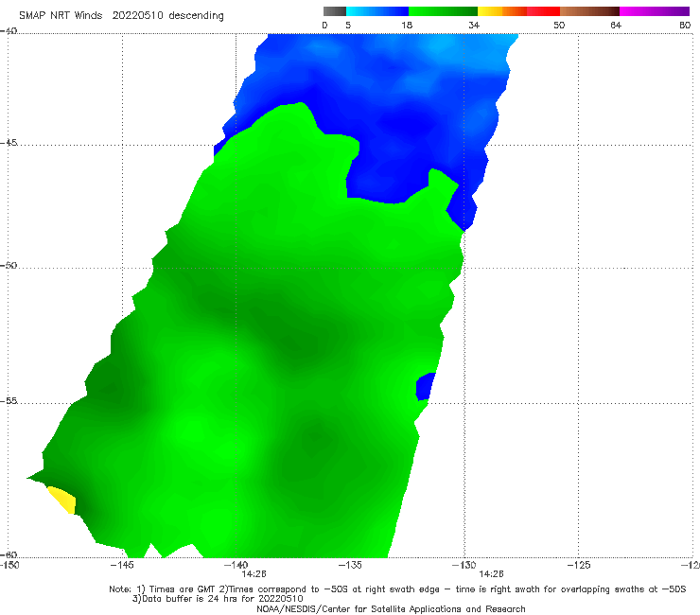Click the '-145' longitude axis label
The width and height of the screenshot is (700, 615).
122,565
